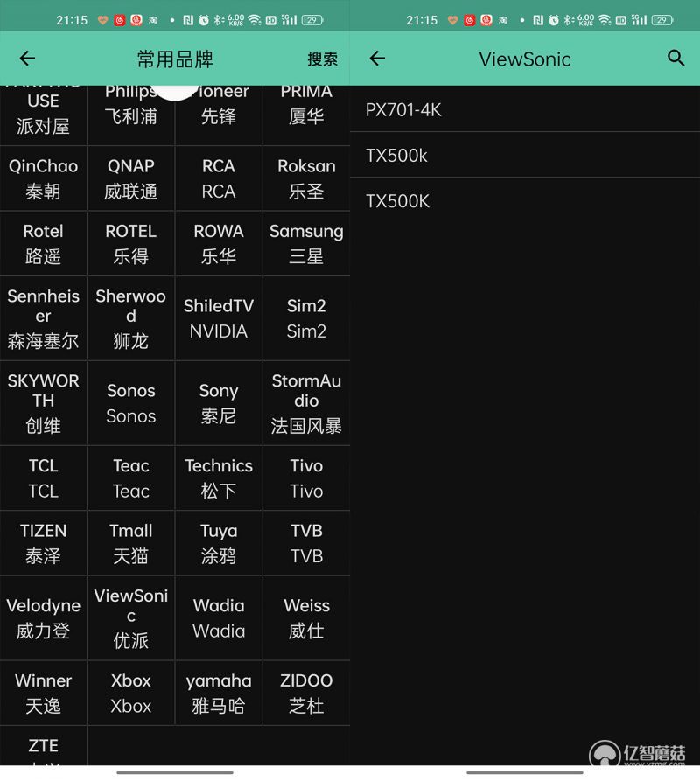Choose the StormAudio 法国风暴 brand

pyautogui.click(x=306, y=403)
